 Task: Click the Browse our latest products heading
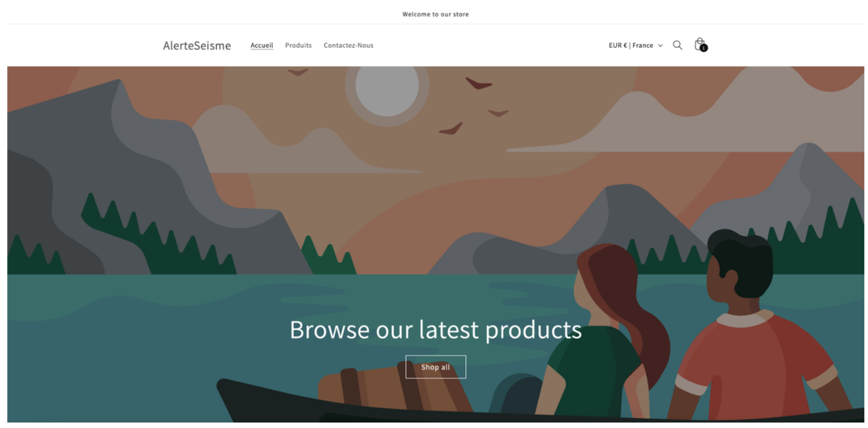coord(436,330)
